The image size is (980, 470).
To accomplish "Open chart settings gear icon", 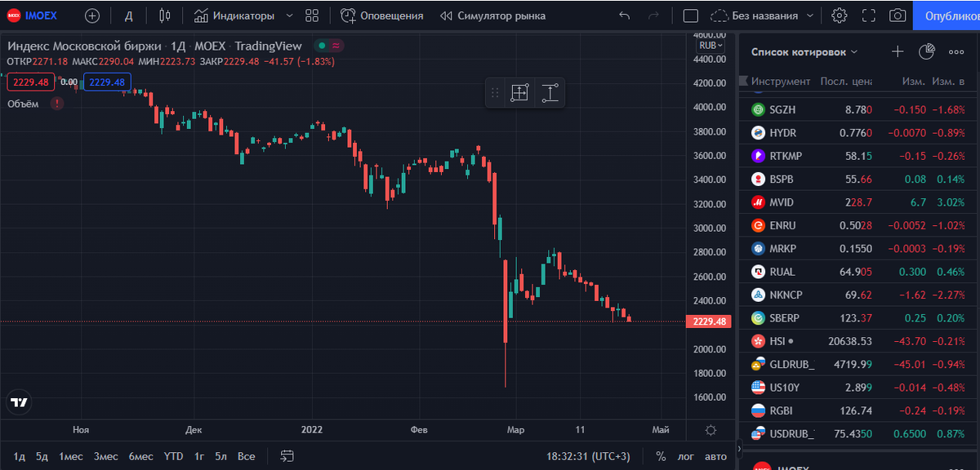I will click(839, 16).
